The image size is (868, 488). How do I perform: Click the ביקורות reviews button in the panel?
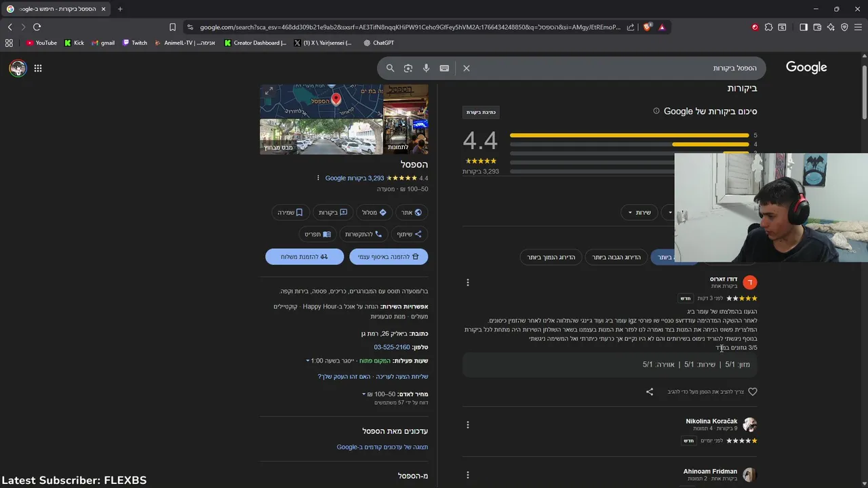333,212
